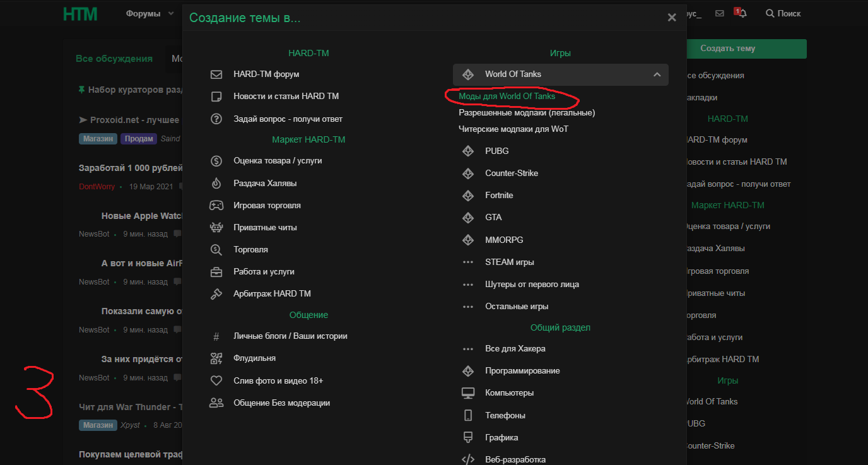This screenshot has width=868, height=465.
Task: Select Читерские модпаки для WoT
Action: click(513, 129)
